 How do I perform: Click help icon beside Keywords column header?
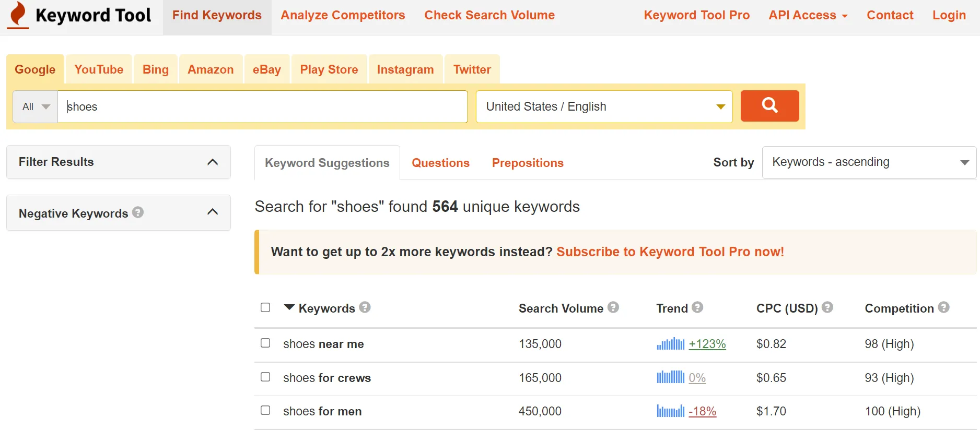click(365, 307)
